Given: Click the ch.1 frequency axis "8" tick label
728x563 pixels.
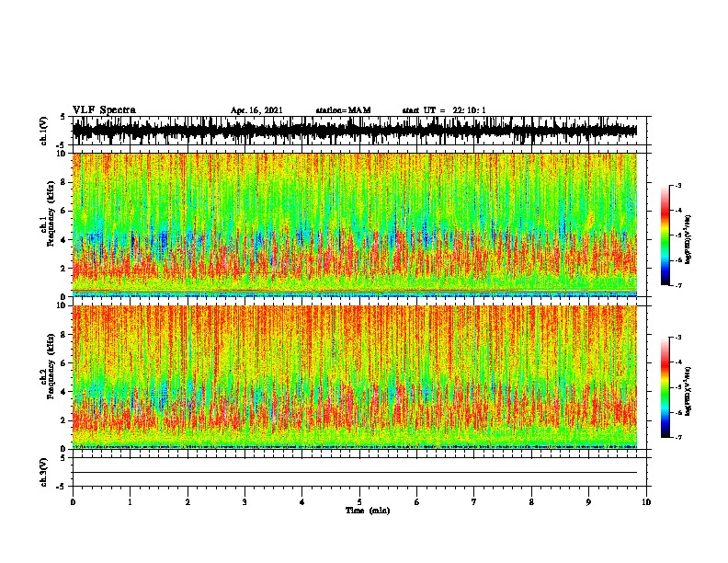Looking at the screenshot, I should click(x=64, y=182).
